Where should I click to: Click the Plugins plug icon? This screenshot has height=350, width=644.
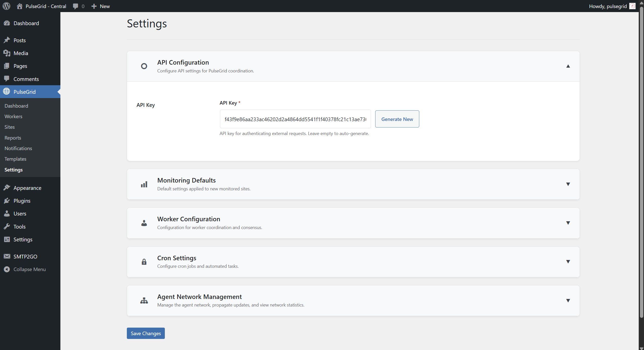[7, 201]
